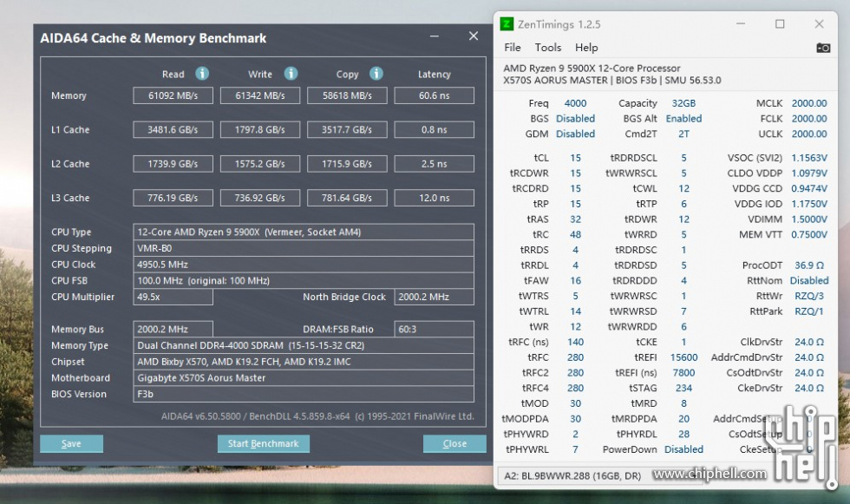Select L3 Cache Latency 12.0 ns
The width and height of the screenshot is (850, 504).
click(x=435, y=198)
